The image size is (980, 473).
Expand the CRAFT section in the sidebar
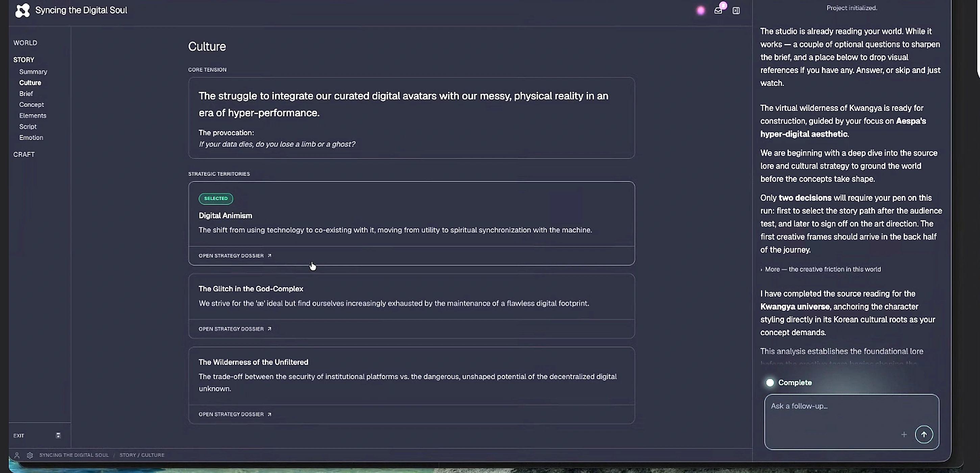pos(24,154)
